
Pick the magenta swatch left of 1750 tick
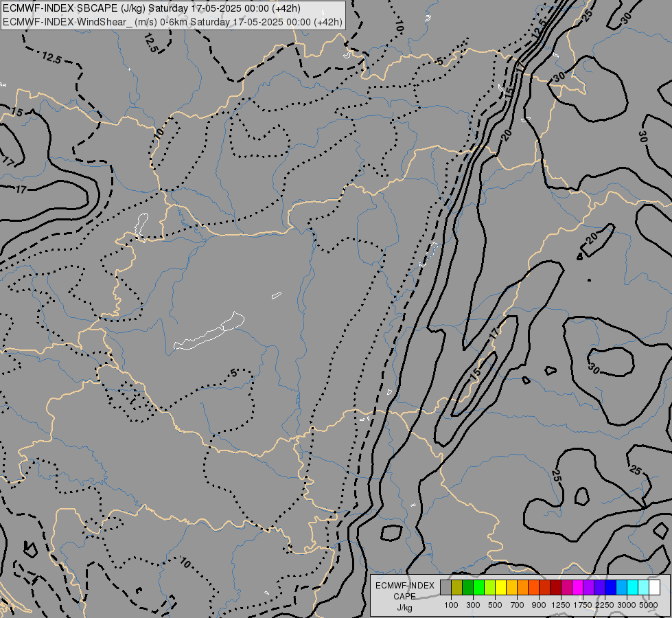click(578, 588)
